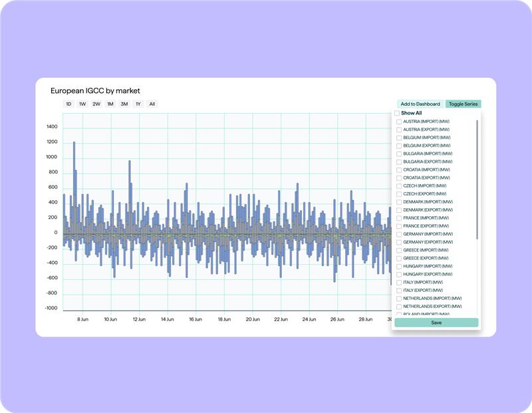Enable GERMANY (EXPORT) (MW) series checkbox
The image size is (532, 413).
point(399,242)
